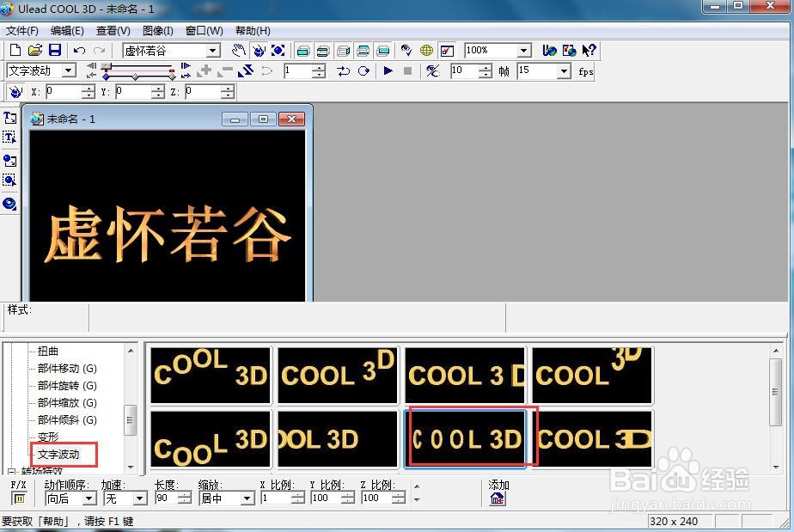Image resolution: width=794 pixels, height=532 pixels.
Task: Remove key frame with minus icon
Action: (x=225, y=70)
